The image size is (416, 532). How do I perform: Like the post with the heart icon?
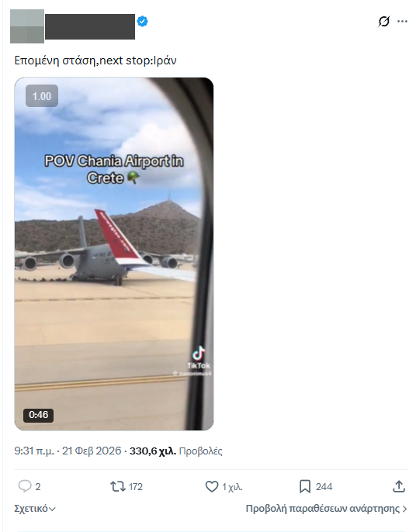pos(212,486)
